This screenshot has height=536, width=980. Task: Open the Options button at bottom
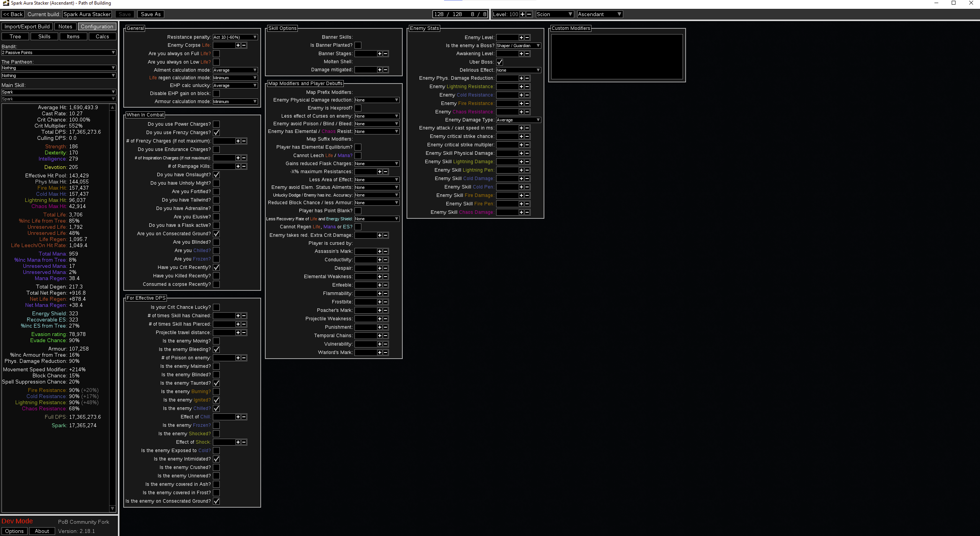coord(15,531)
